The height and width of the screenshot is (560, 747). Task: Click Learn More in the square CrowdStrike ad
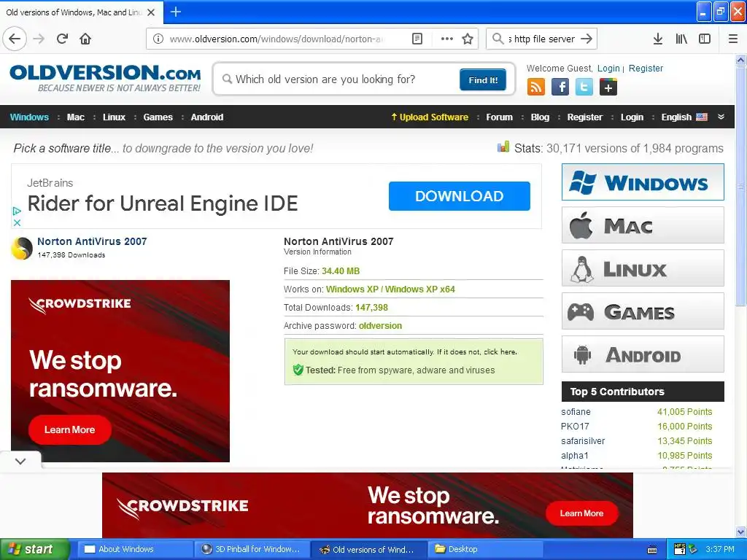(69, 429)
